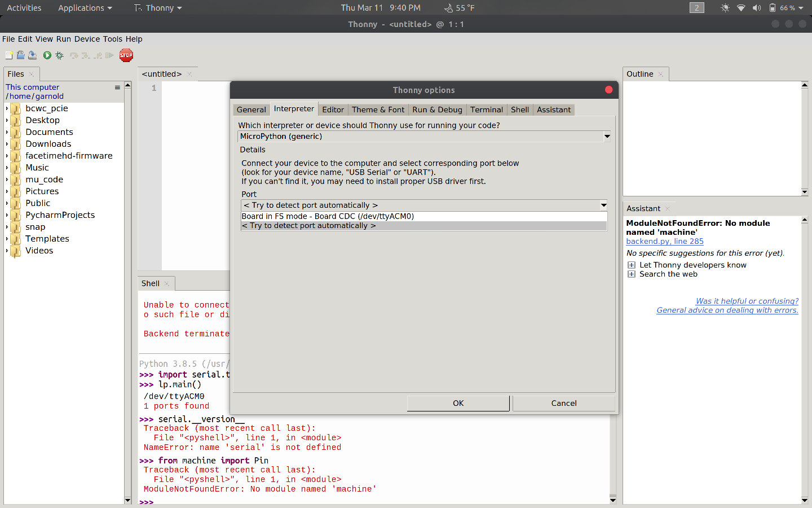Click the weather indicator showing 55 °F

[460, 8]
